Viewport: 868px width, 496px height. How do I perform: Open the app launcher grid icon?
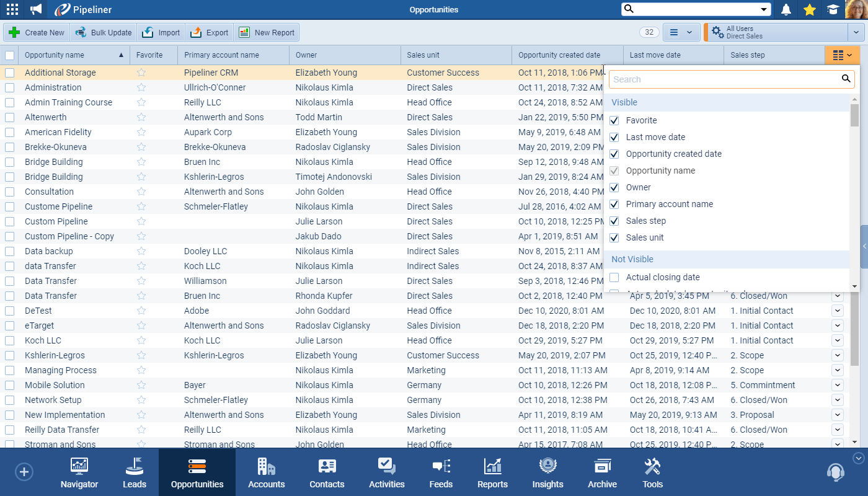pyautogui.click(x=12, y=9)
